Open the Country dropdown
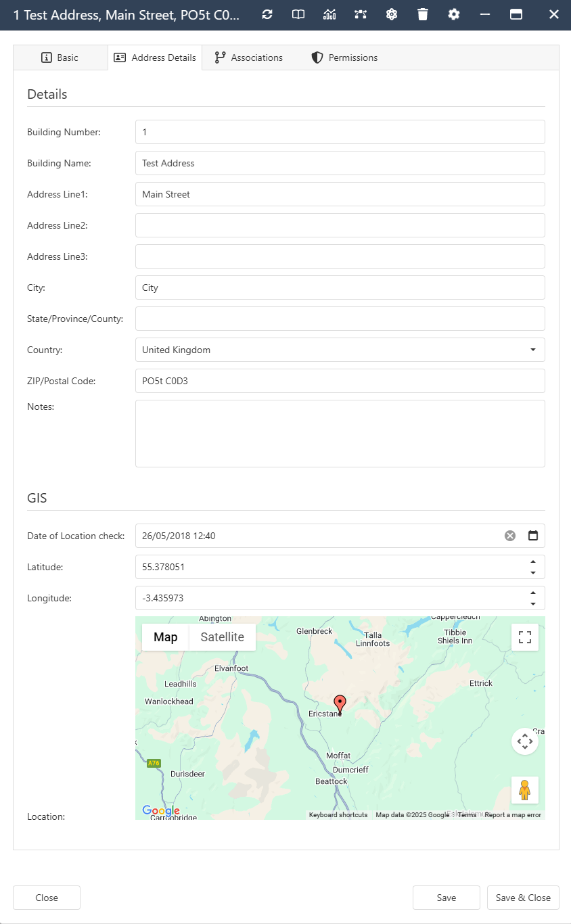This screenshot has width=571, height=924. (x=534, y=350)
